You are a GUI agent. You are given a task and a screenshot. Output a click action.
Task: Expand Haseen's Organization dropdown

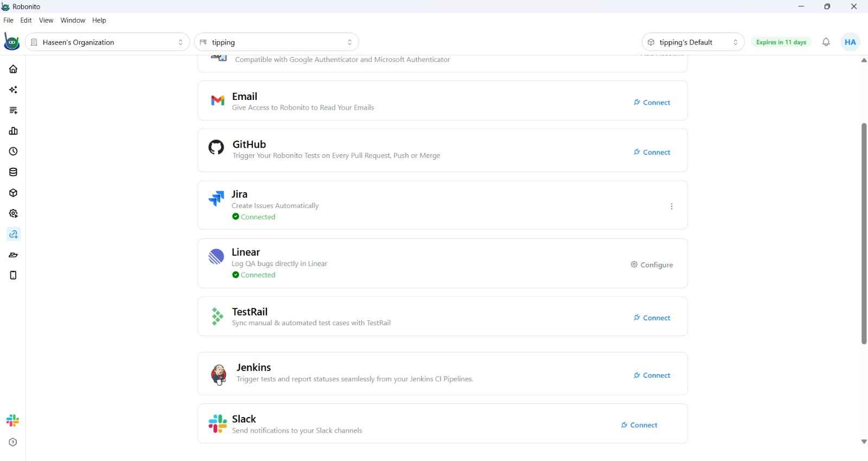107,42
